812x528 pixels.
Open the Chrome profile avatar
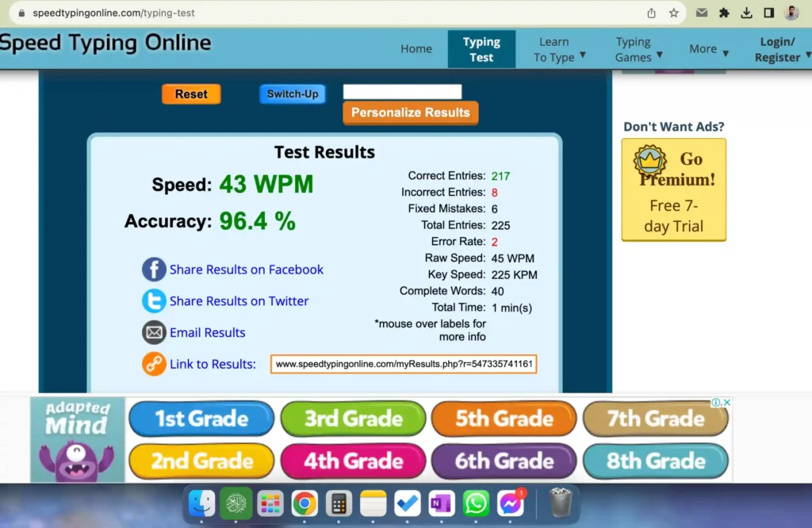[791, 13]
